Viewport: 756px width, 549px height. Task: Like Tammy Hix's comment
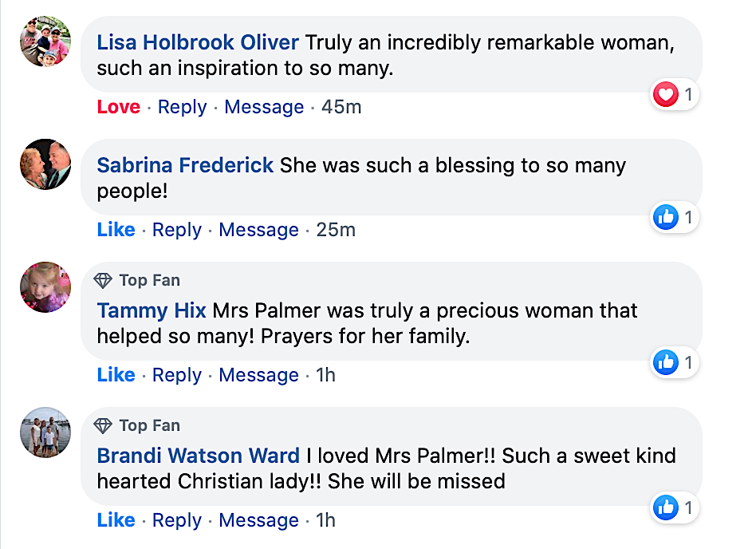click(x=116, y=375)
